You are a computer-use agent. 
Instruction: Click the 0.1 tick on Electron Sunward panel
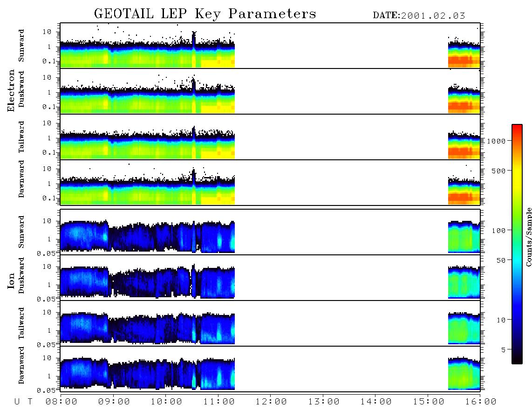pos(48,61)
